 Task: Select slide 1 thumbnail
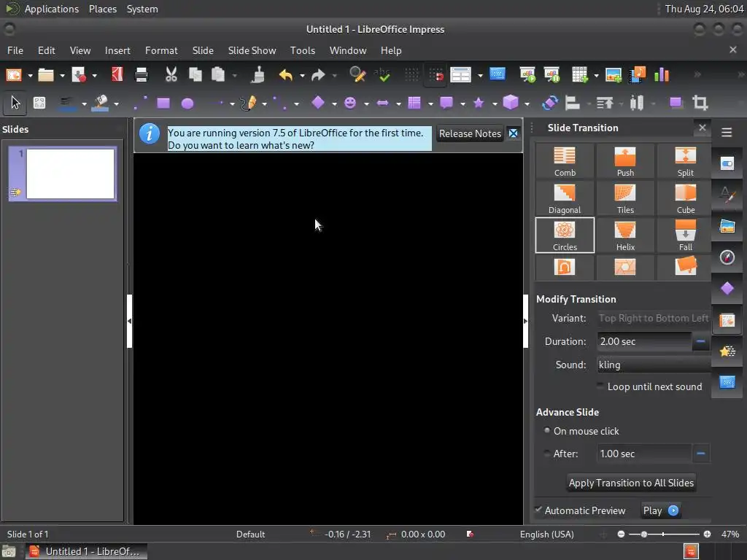[63, 174]
